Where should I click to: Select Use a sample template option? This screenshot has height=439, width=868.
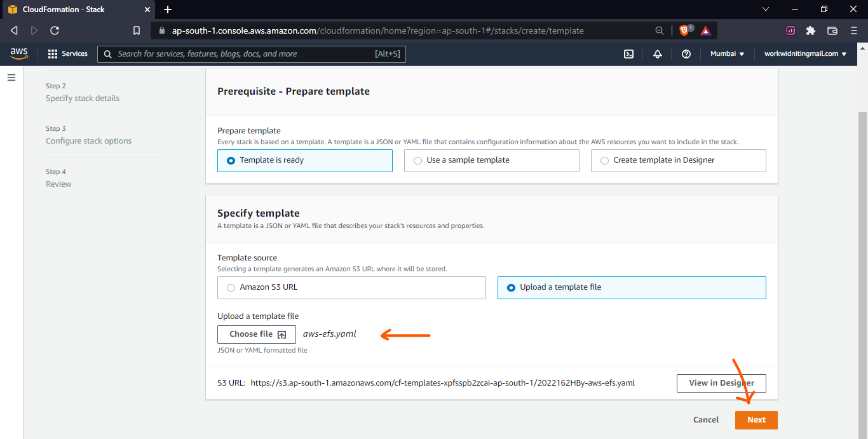492,161
